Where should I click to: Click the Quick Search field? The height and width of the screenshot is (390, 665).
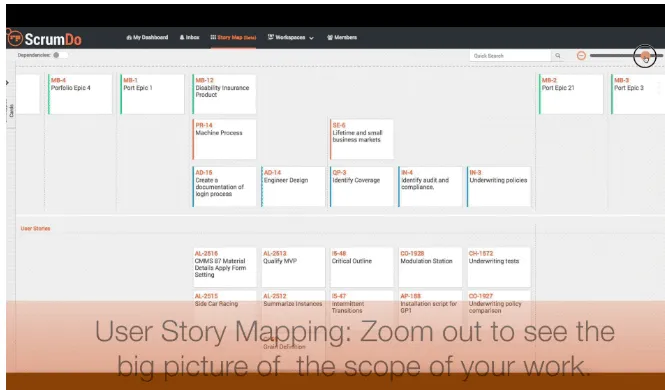coord(510,56)
